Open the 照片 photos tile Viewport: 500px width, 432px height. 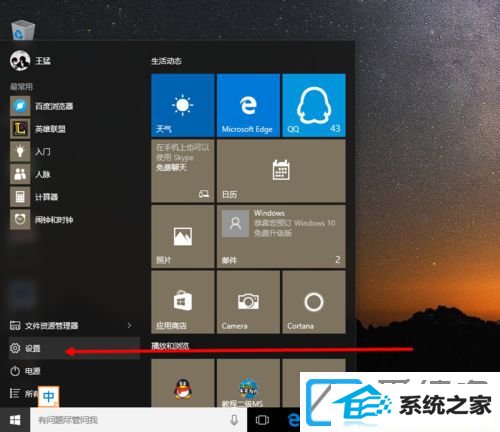[x=183, y=236]
